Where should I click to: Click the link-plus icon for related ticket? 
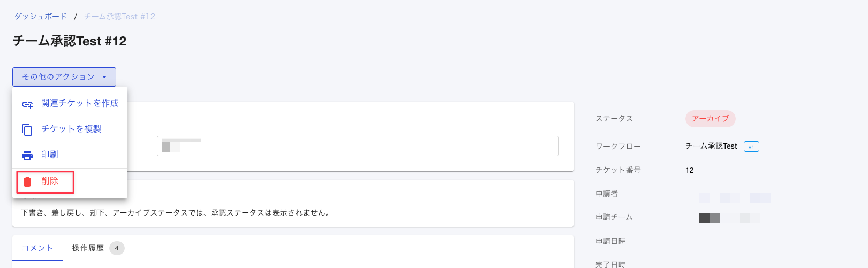[x=27, y=104]
